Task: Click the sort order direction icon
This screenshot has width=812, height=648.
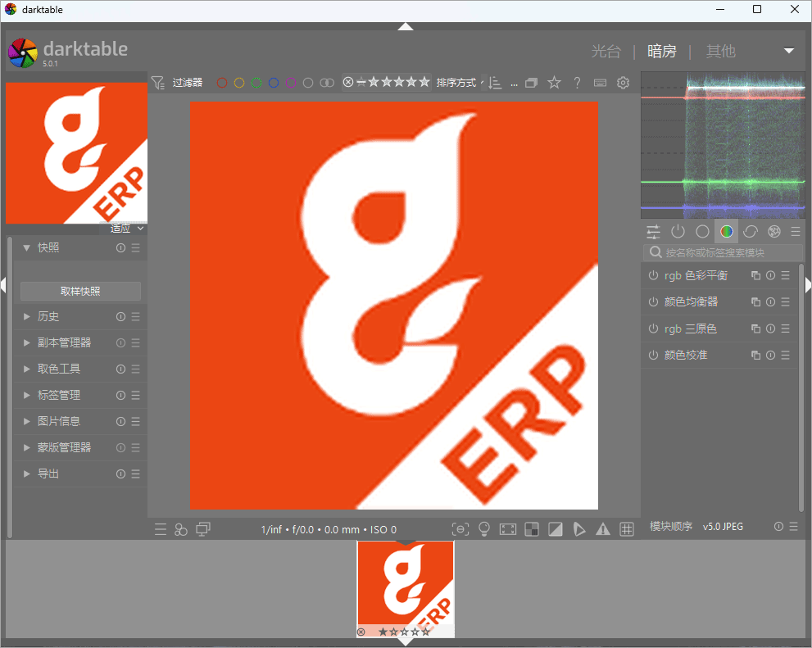Action: click(494, 83)
